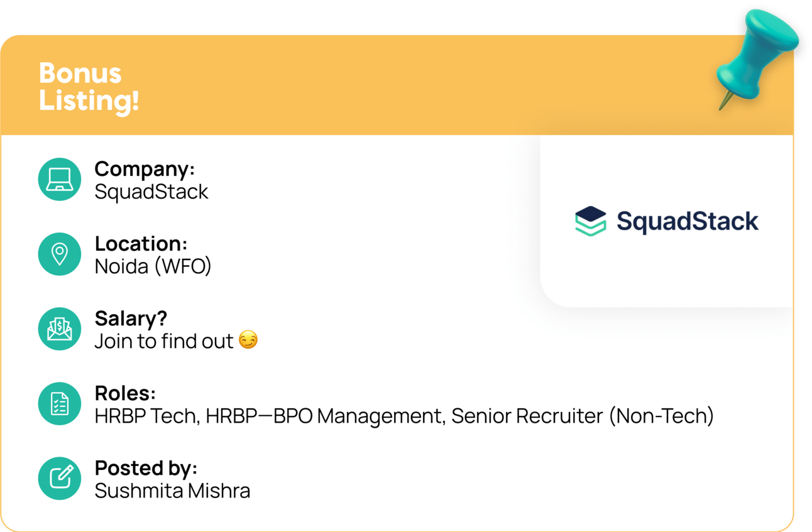This screenshot has height=532, width=812.
Task: Click the SquadStack wordmark in logo card
Action: [688, 222]
